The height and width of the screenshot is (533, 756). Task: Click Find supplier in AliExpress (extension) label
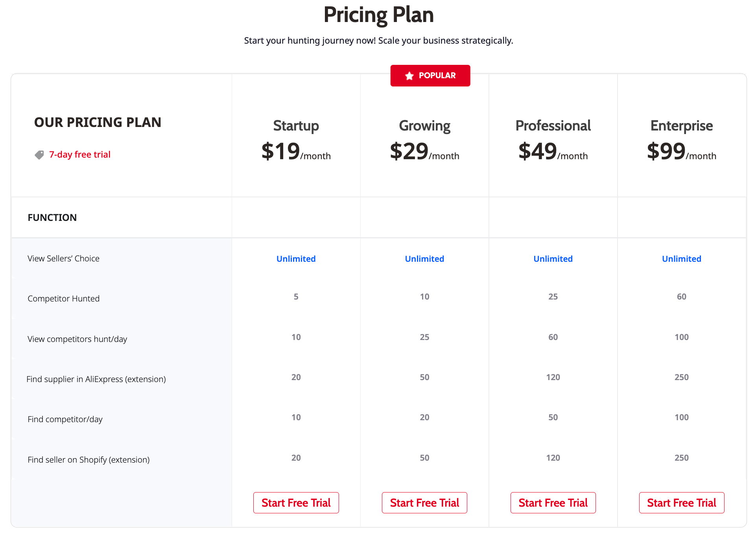coord(96,379)
